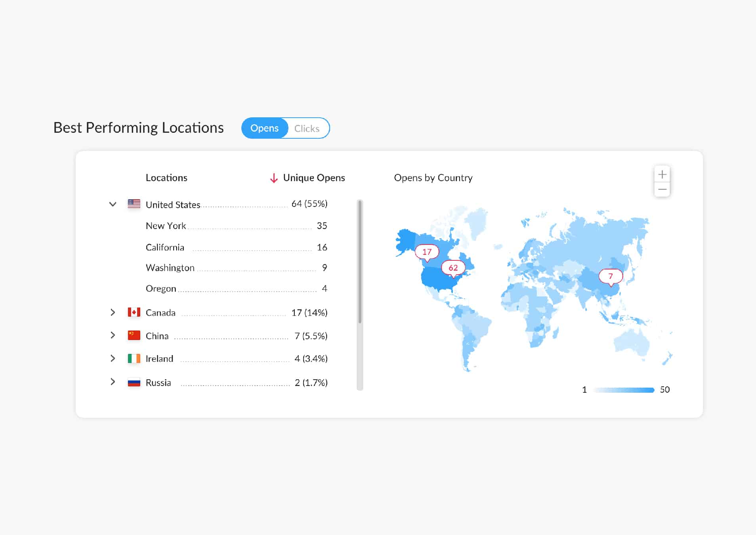Zoom in the map with plus button
Screen dimensions: 756x535
[x=662, y=174]
